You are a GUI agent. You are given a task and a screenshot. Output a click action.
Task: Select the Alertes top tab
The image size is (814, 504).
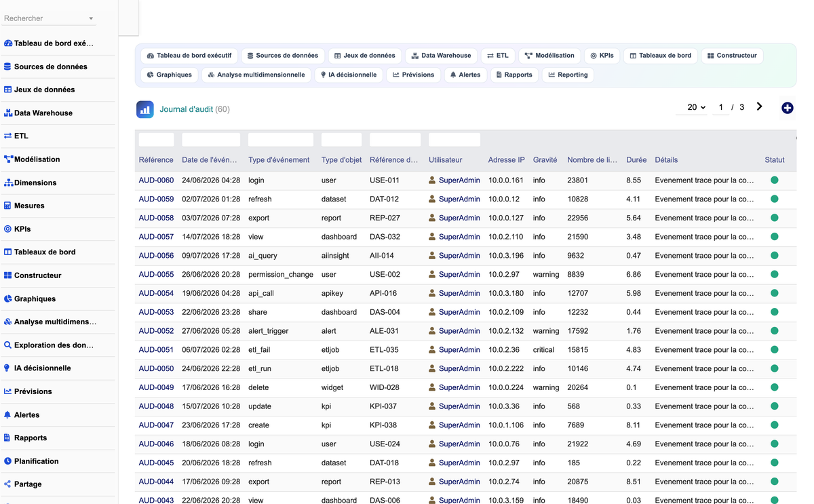pyautogui.click(x=465, y=75)
